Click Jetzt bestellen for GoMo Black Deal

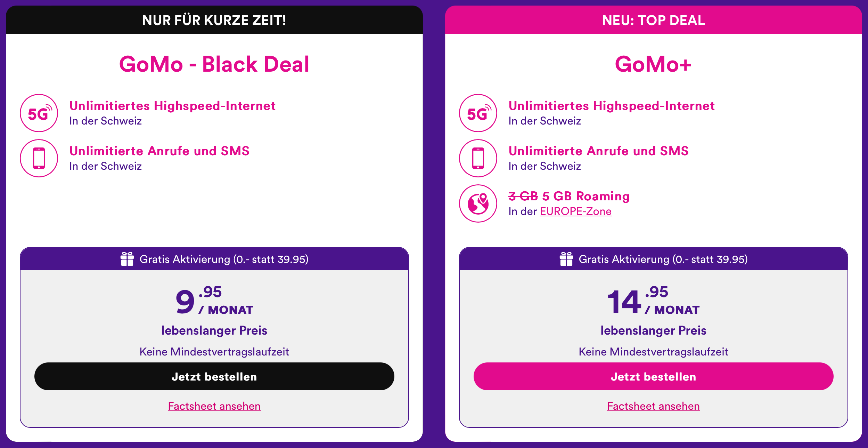click(x=214, y=376)
